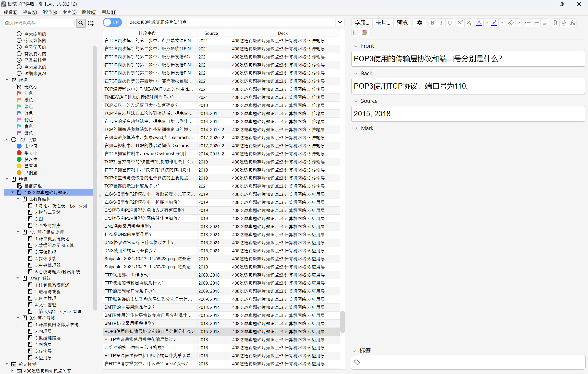This screenshot has height=374, width=588.
Task: Open the search history dropdown arrow
Action: tap(340, 22)
